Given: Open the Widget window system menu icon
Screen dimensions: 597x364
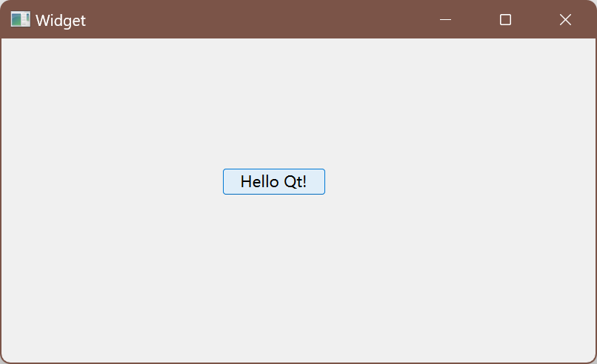Looking at the screenshot, I should click(21, 19).
